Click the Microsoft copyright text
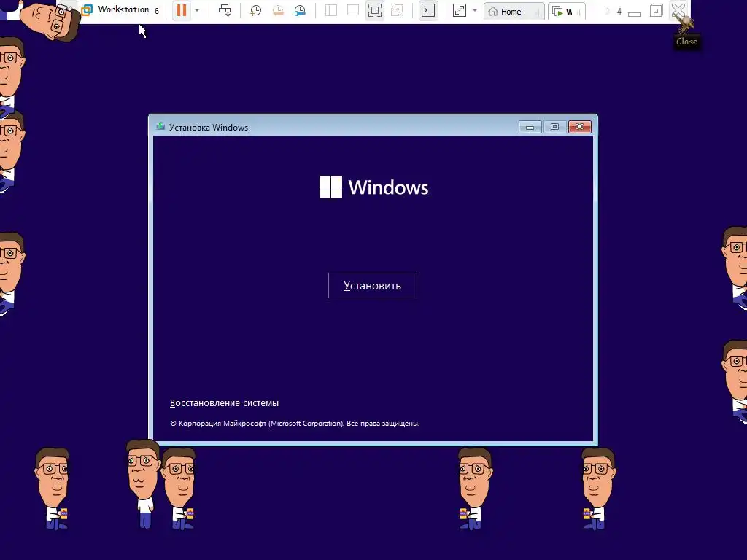747x560 pixels. (x=295, y=424)
